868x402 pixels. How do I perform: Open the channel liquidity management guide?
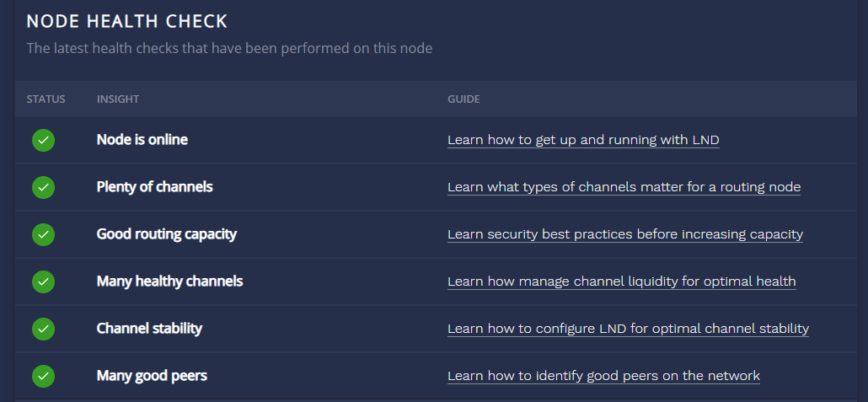pos(621,281)
